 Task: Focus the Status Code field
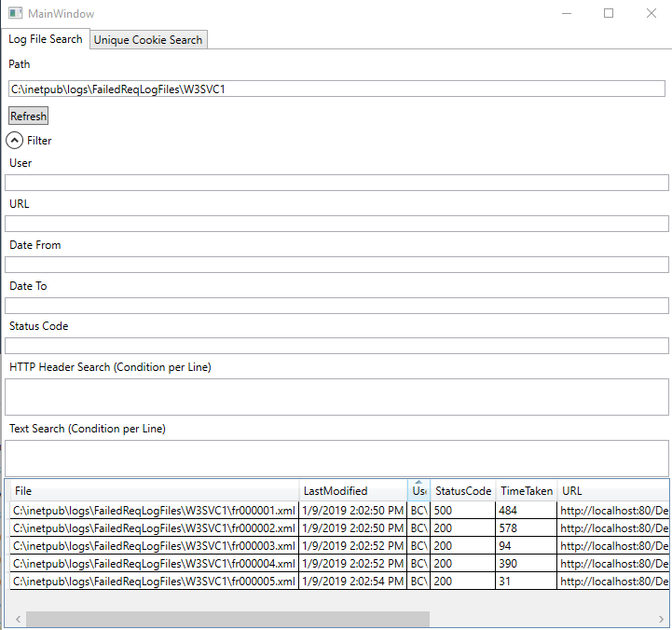click(336, 346)
